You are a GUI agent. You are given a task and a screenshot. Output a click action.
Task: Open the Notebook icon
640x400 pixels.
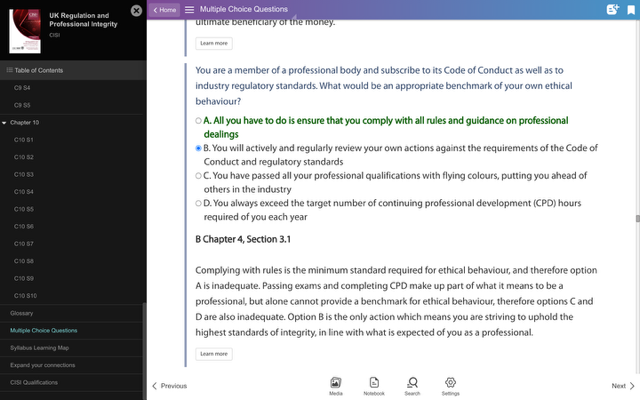pyautogui.click(x=374, y=384)
